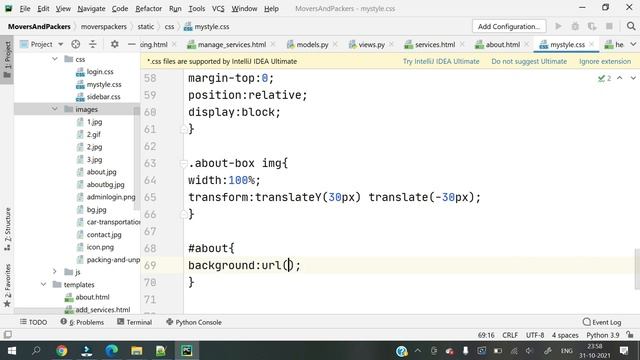This screenshot has height=360, width=640.
Task: Open the File menu
Action: click(24, 8)
